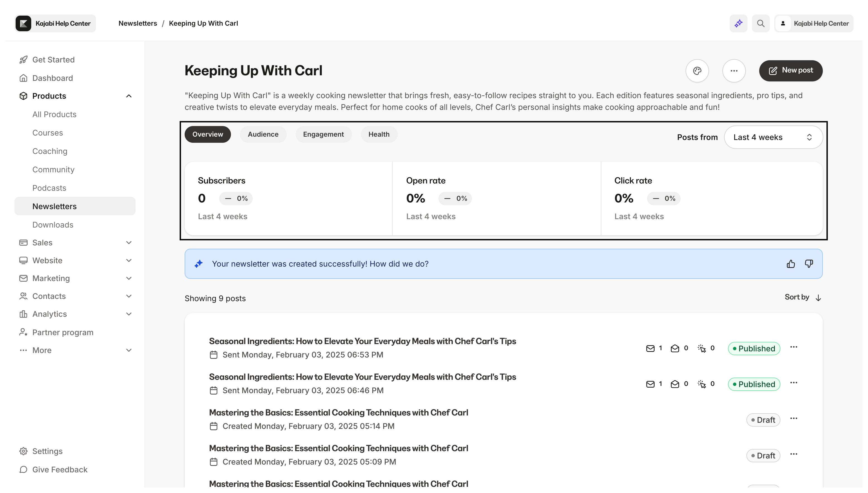Screen dimensions: 868x493
Task: Expand the Website section in sidebar
Action: (x=129, y=260)
